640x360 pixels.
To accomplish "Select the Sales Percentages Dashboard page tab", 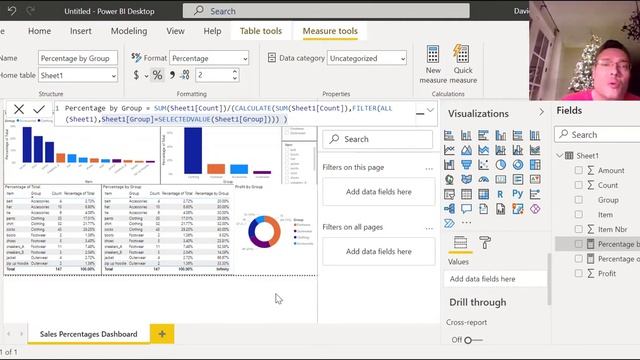I will pos(89,334).
